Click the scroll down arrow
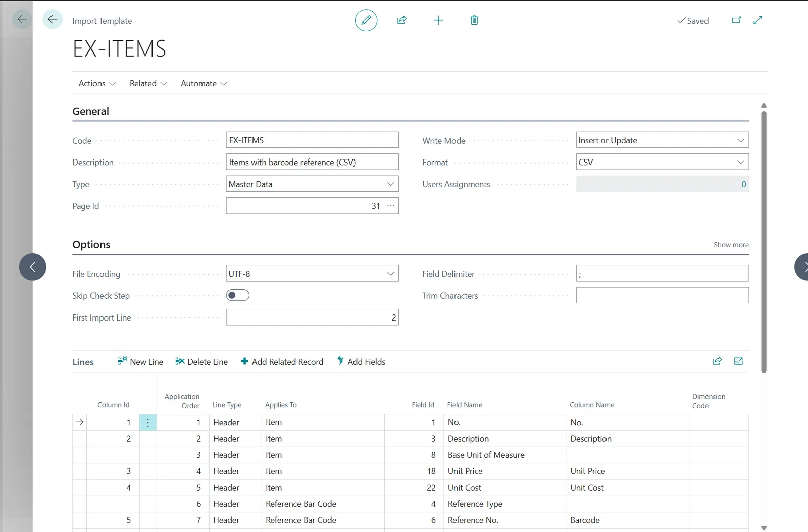Image resolution: width=808 pixels, height=532 pixels. 764,528
